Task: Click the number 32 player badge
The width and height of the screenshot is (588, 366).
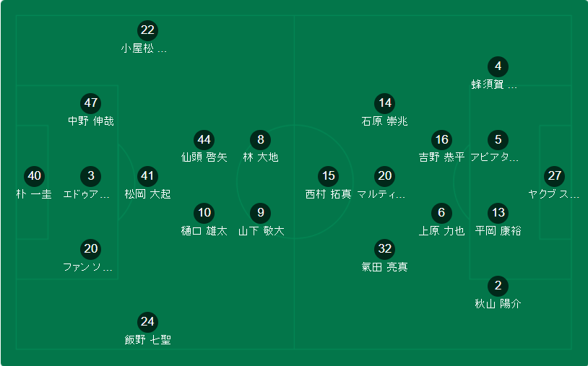Action: [385, 249]
